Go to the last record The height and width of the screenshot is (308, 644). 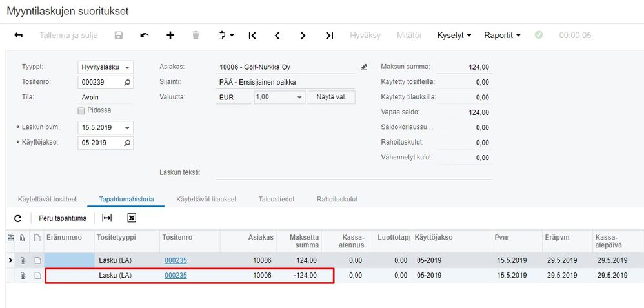click(x=329, y=36)
